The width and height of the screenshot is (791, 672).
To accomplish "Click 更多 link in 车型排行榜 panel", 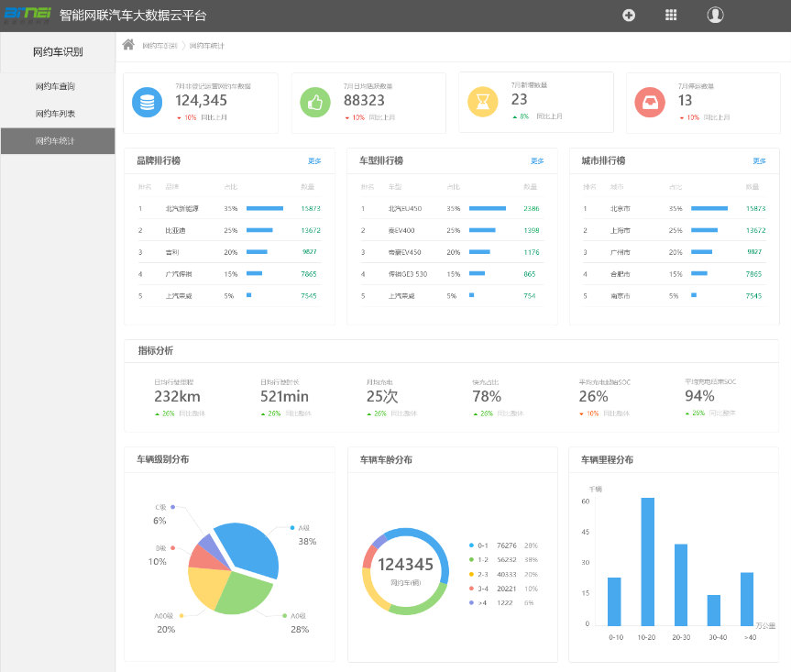I will click(x=537, y=161).
